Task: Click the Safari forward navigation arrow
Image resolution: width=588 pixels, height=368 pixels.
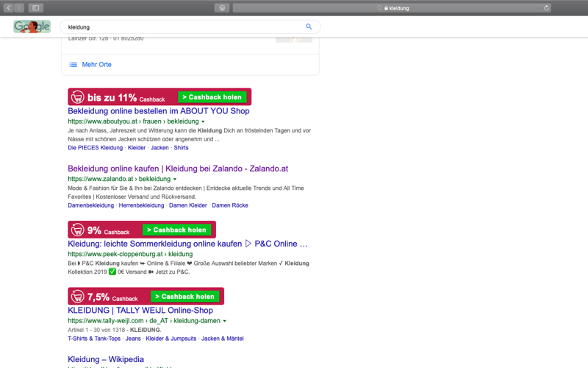Action: (x=19, y=8)
